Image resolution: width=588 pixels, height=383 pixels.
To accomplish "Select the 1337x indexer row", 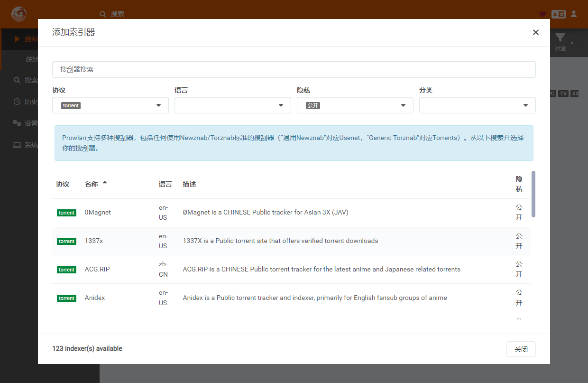I will [x=292, y=241].
